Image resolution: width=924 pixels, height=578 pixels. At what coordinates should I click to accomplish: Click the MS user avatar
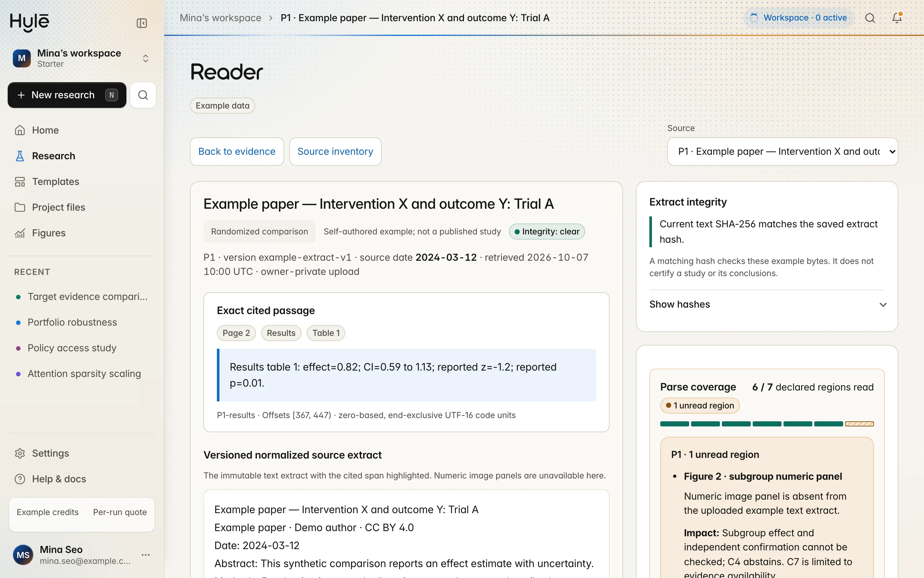click(23, 555)
